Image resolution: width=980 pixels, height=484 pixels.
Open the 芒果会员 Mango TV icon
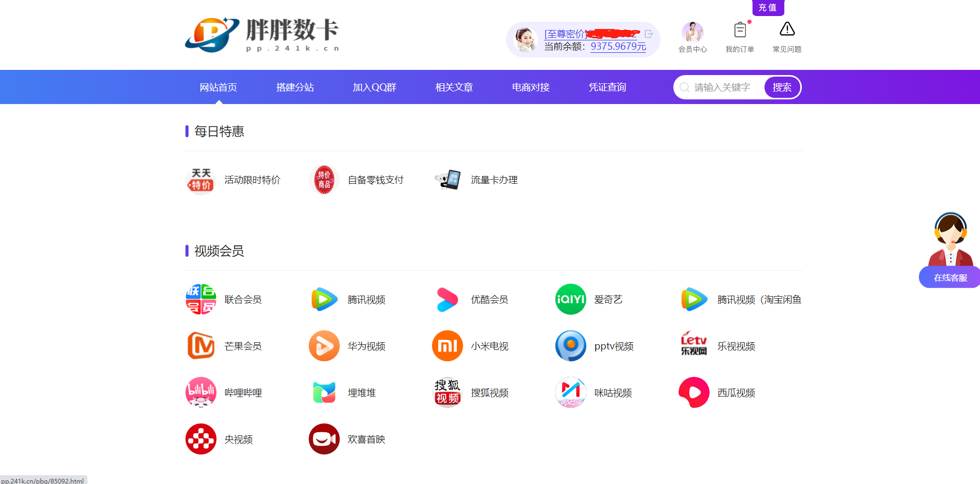pyautogui.click(x=201, y=346)
